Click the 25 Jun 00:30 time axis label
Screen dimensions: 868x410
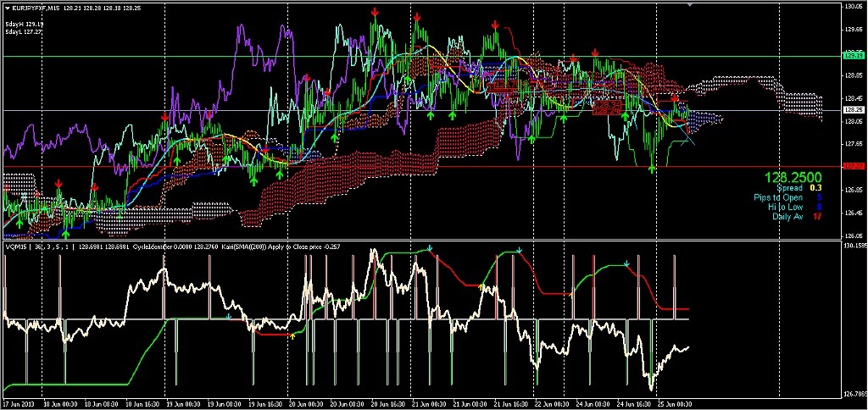(674, 403)
